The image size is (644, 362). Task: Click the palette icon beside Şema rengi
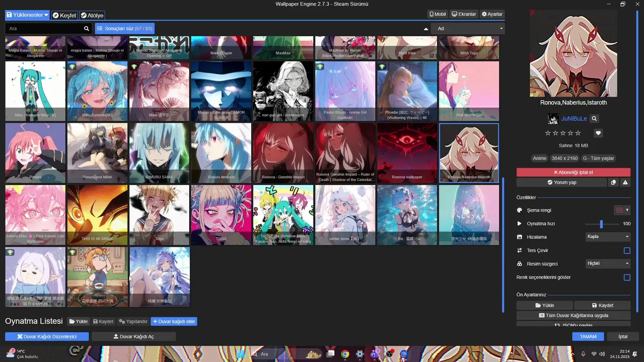(520, 210)
